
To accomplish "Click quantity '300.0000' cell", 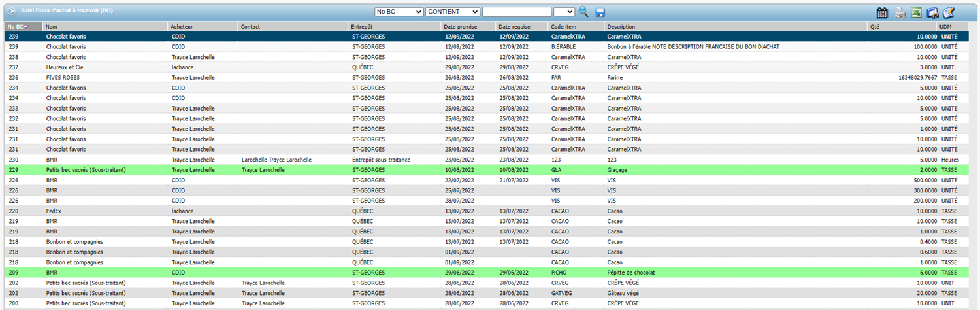I will pos(924,190).
